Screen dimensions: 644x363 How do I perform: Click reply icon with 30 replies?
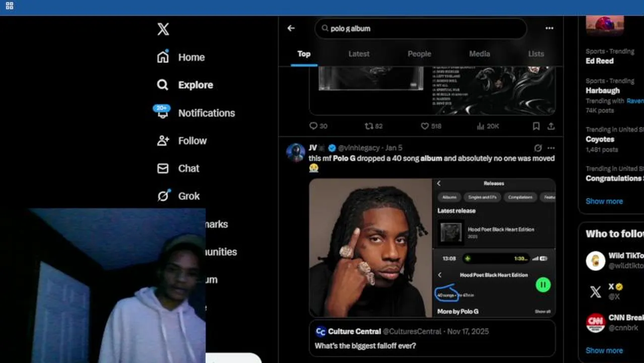pos(313,126)
